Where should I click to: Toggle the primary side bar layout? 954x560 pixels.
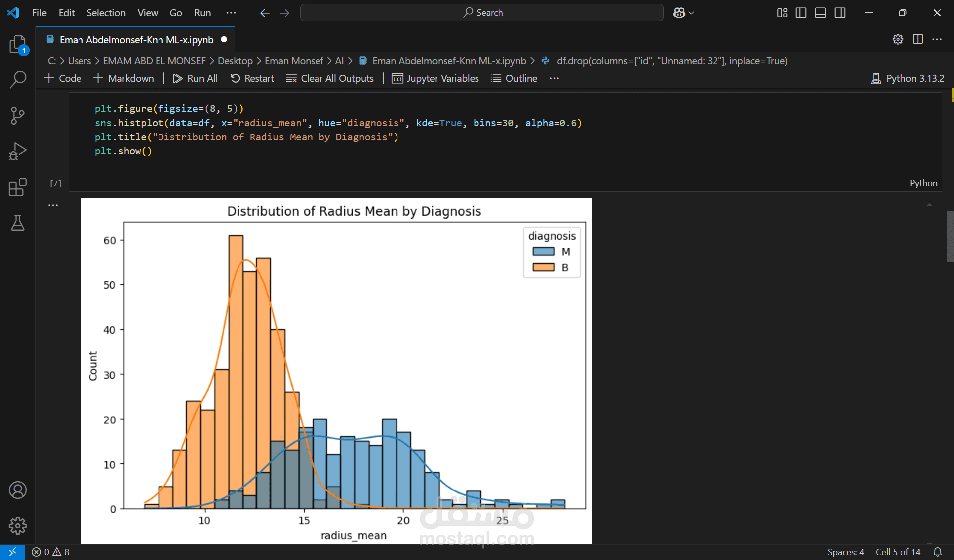[x=801, y=13]
